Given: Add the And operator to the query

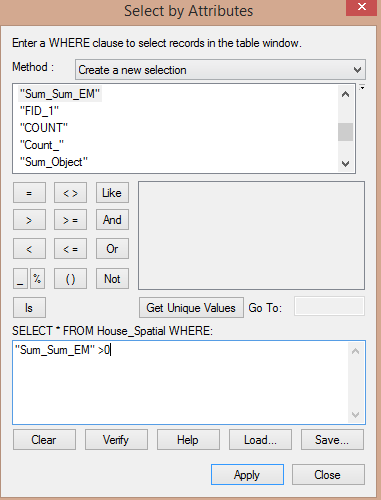Looking at the screenshot, I should coord(112,220).
